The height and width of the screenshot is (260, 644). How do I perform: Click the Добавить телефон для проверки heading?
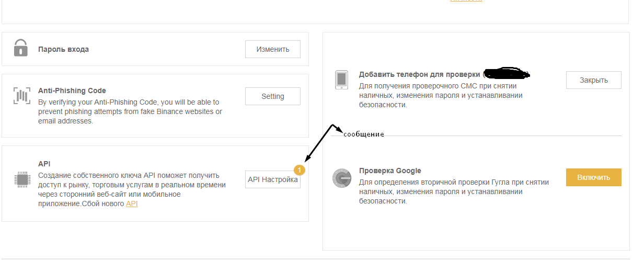tap(419, 75)
